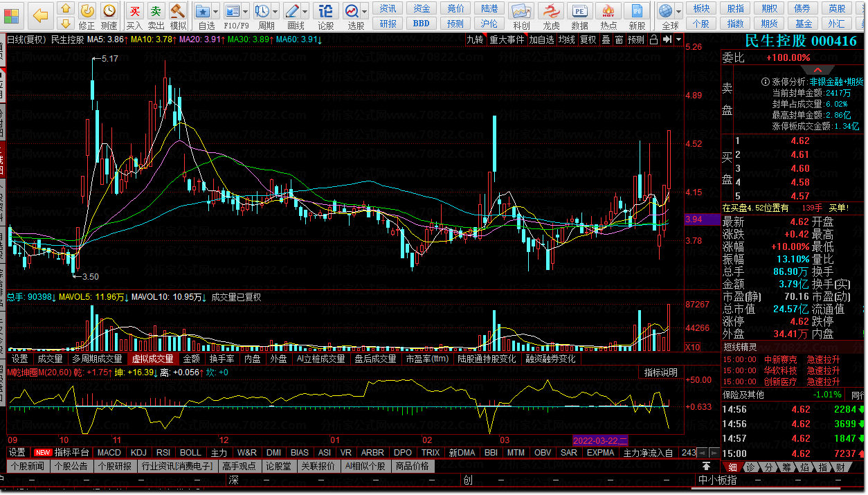Click the arrow-to-bar icon beside the lock
Screen dimensions: 868x495
pyautogui.click(x=667, y=40)
